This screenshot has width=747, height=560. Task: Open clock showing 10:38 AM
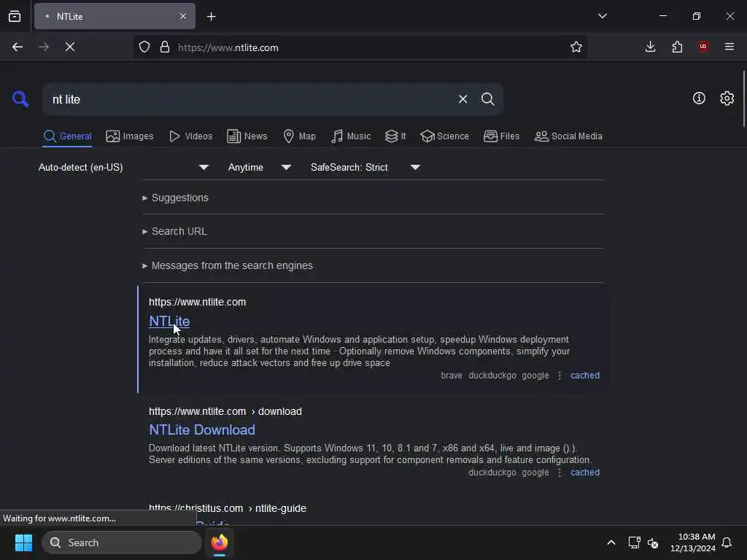pyautogui.click(x=693, y=542)
